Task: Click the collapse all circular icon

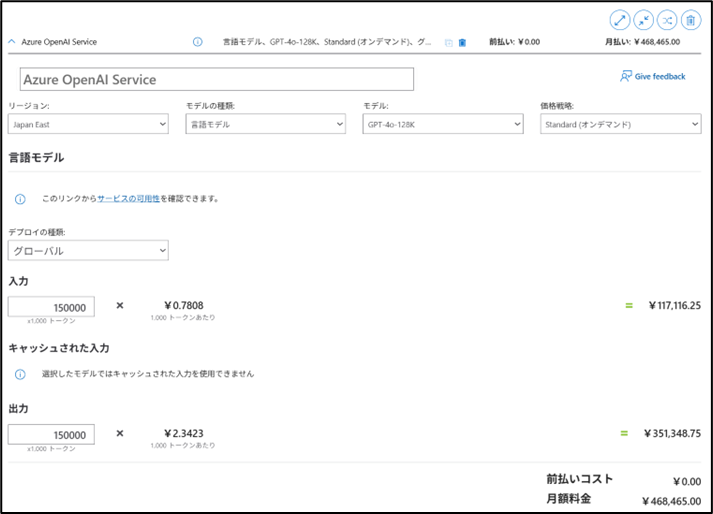Action: [643, 19]
